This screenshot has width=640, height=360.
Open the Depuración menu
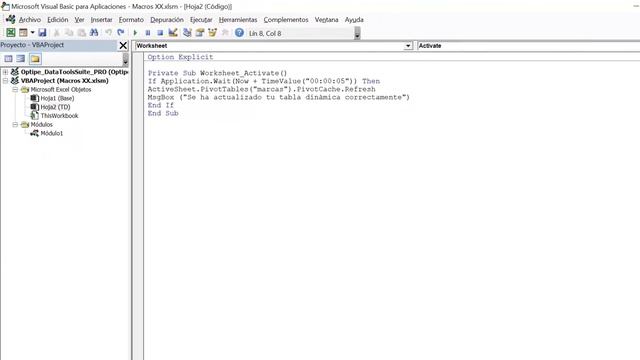coord(167,20)
